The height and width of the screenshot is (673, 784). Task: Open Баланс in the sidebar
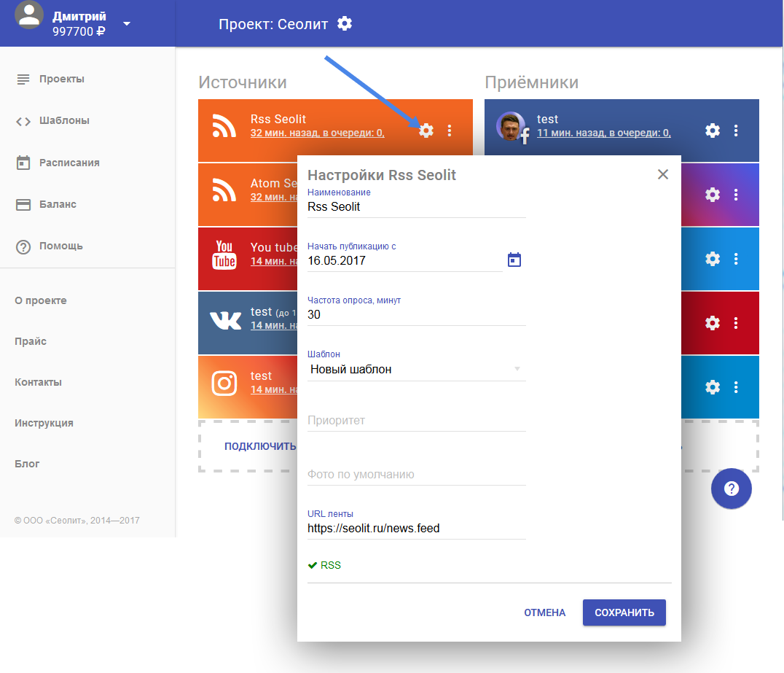[58, 204]
